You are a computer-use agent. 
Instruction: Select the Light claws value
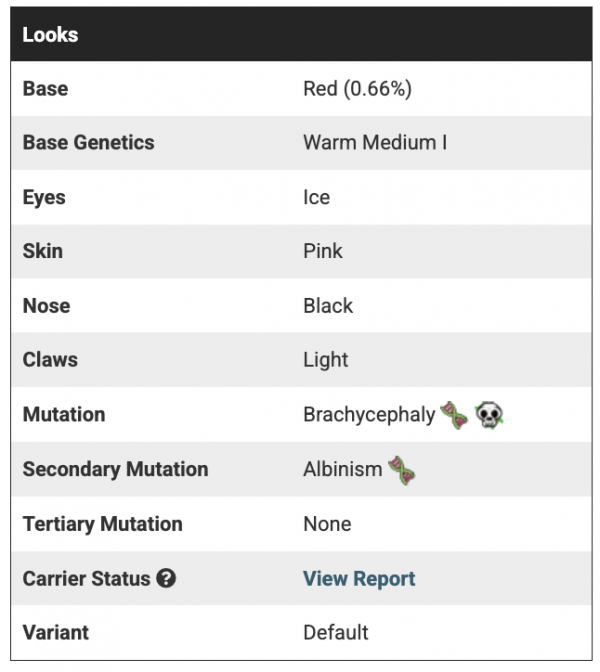coord(326,360)
